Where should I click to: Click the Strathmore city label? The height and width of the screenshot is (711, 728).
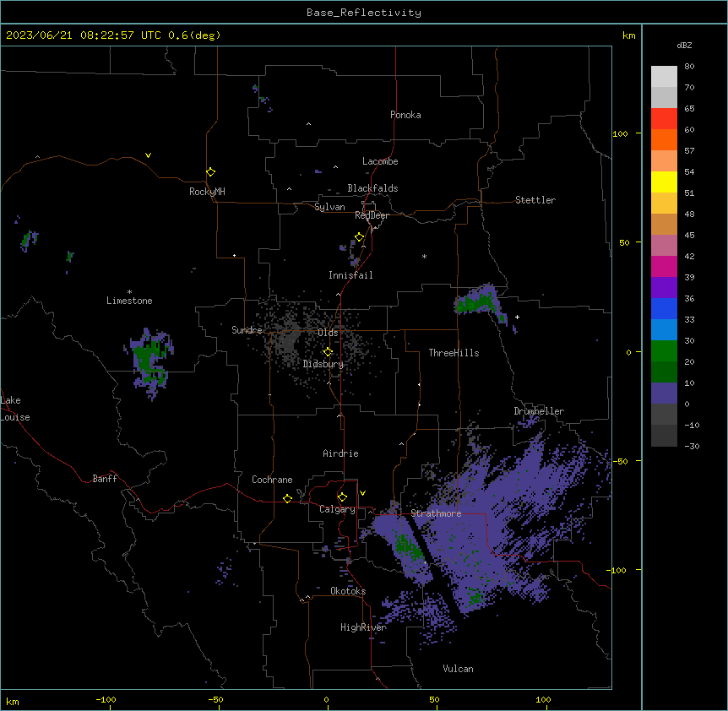[x=436, y=513]
